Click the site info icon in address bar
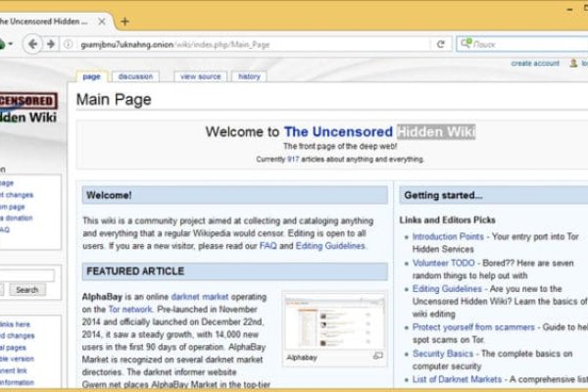This screenshot has width=588, height=392. pyautogui.click(x=67, y=44)
